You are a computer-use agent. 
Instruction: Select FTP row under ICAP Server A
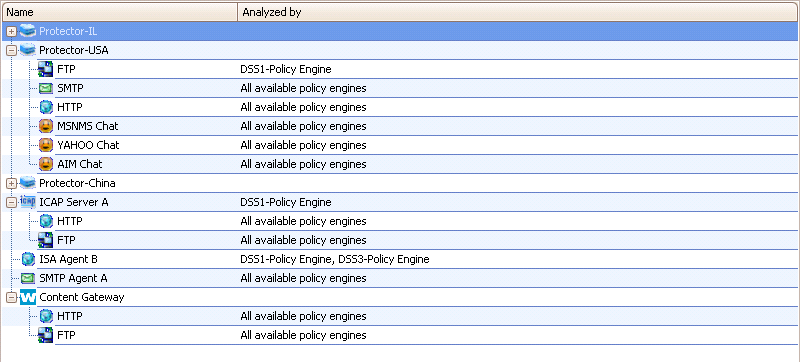point(399,240)
